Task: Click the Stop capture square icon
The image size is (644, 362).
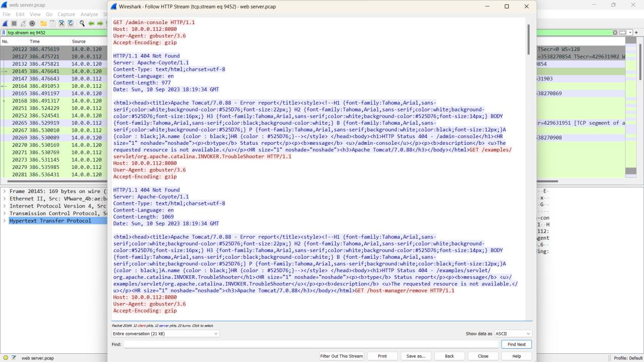Action: click(14, 24)
